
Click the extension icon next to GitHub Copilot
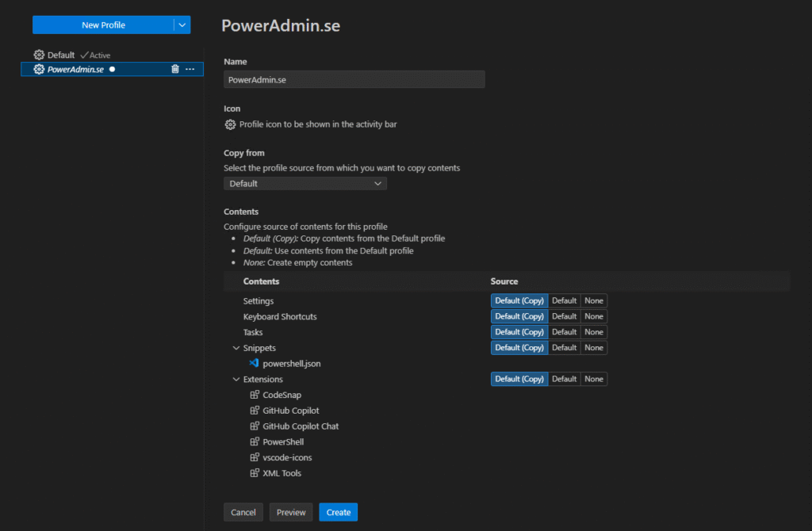tap(255, 411)
